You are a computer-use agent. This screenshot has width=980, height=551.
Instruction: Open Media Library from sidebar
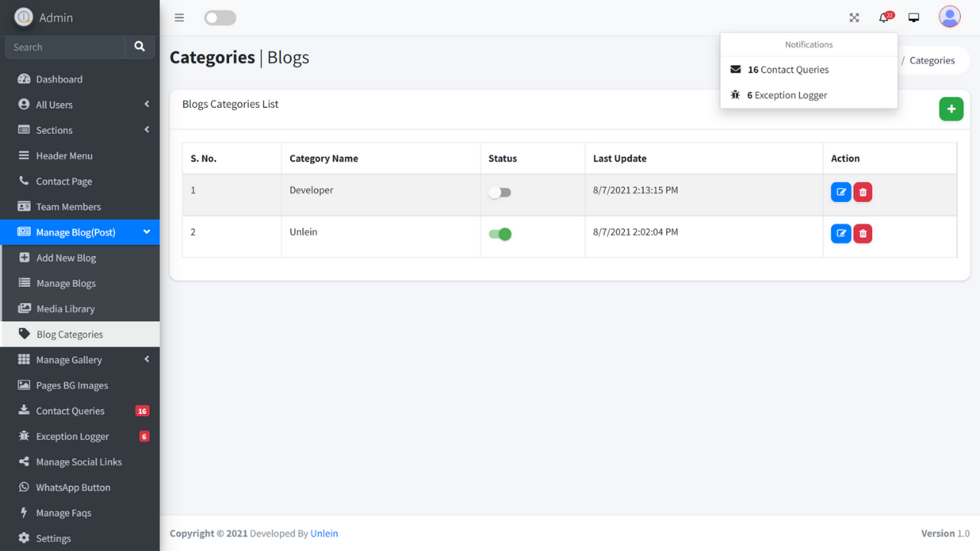coord(66,309)
